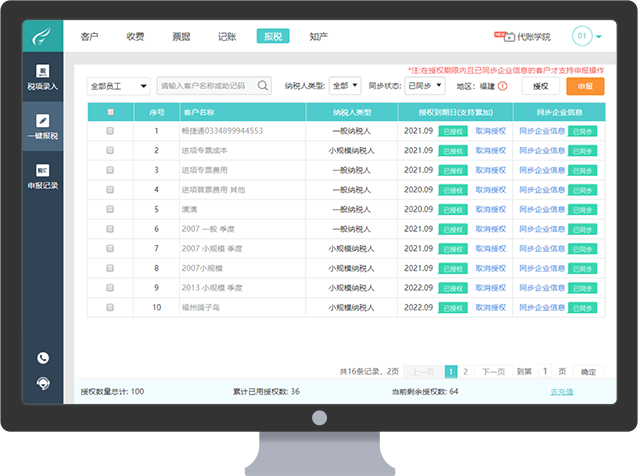Click the 客户名称 column header

tap(243, 112)
